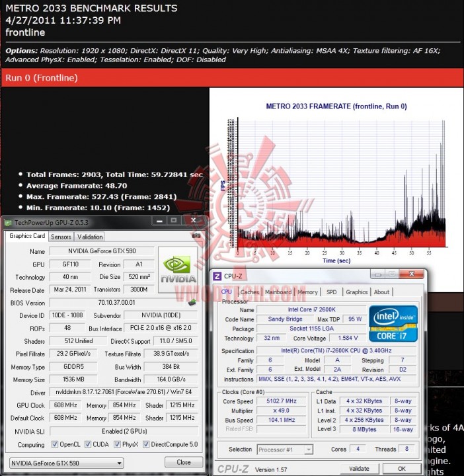
Task: Click the Cores value 4 in CPU-Z
Action: coord(358,449)
